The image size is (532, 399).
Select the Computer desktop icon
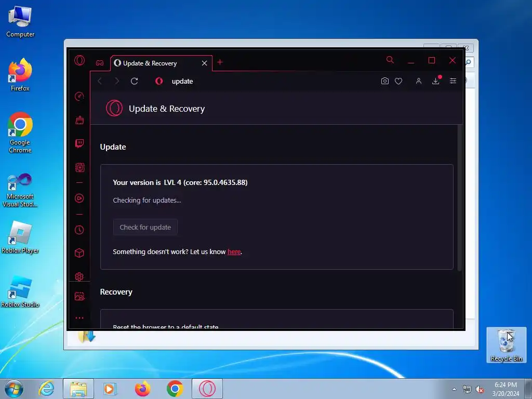[20, 22]
